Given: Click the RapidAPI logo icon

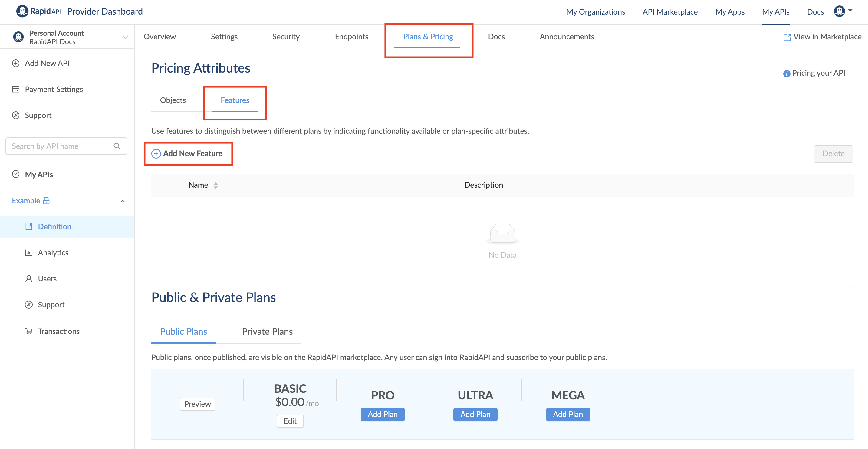Looking at the screenshot, I should pos(22,11).
